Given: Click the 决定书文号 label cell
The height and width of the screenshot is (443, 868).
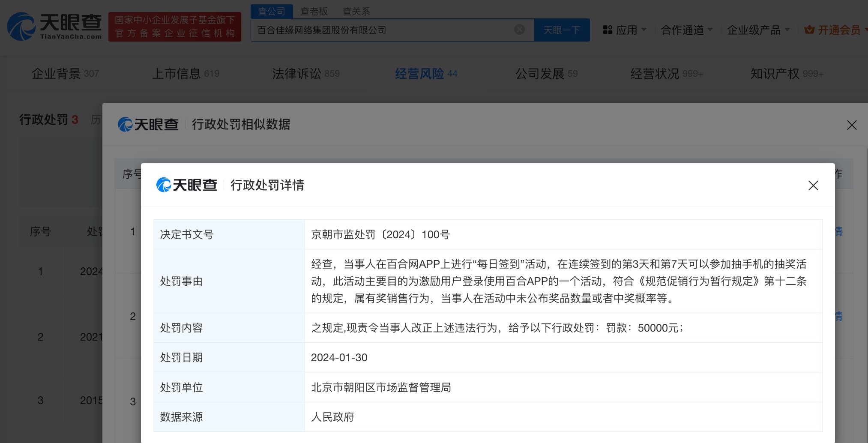Looking at the screenshot, I should (x=229, y=234).
